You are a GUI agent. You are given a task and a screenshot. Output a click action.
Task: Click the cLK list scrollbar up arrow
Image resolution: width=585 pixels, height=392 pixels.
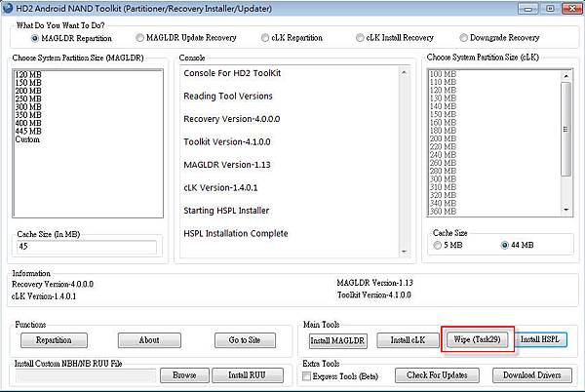click(x=565, y=76)
